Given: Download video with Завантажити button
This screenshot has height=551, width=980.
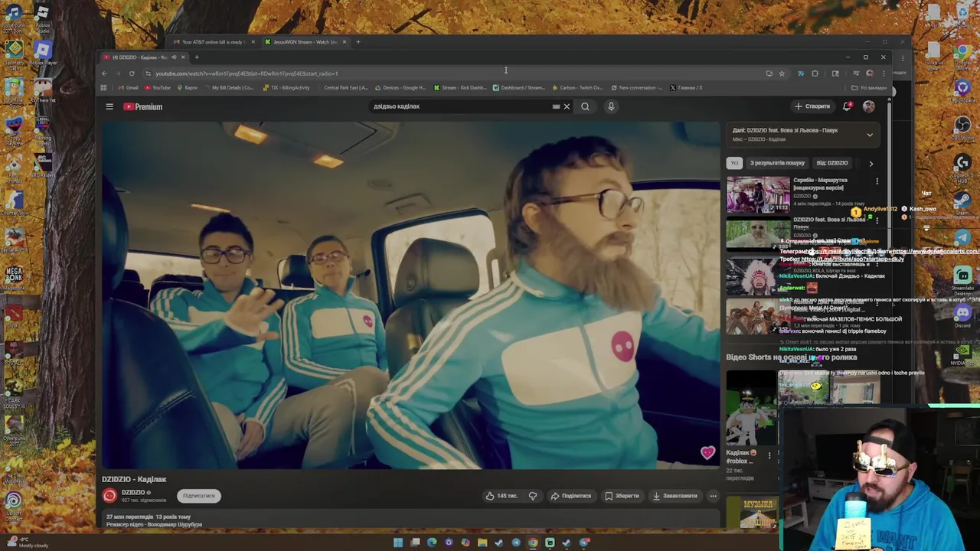Looking at the screenshot, I should [x=675, y=496].
